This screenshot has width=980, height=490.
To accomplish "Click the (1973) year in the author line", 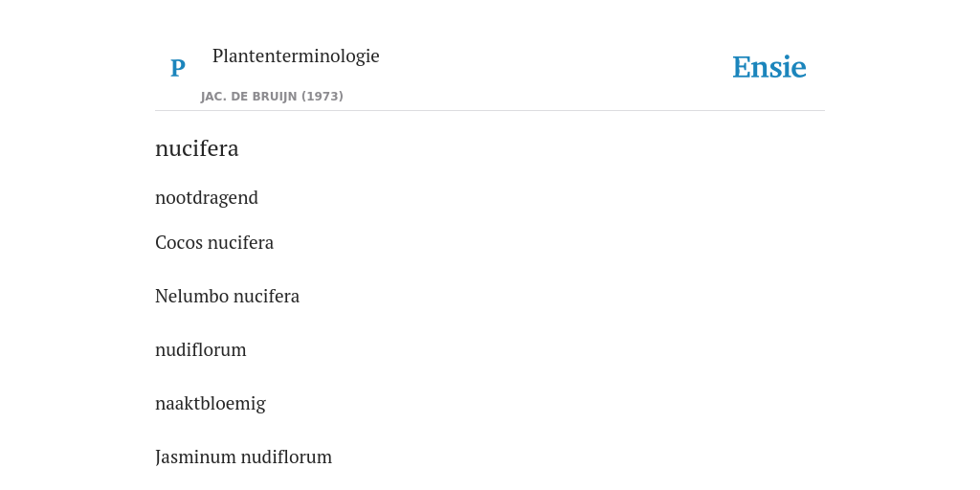I will click(323, 97).
